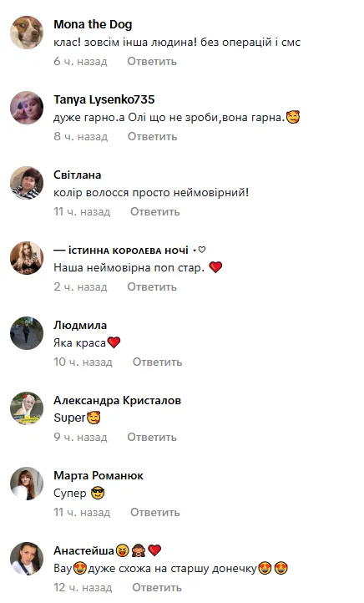This screenshot has width=364, height=603.
Task: View Людмила's profile avatar
Action: 27,333
